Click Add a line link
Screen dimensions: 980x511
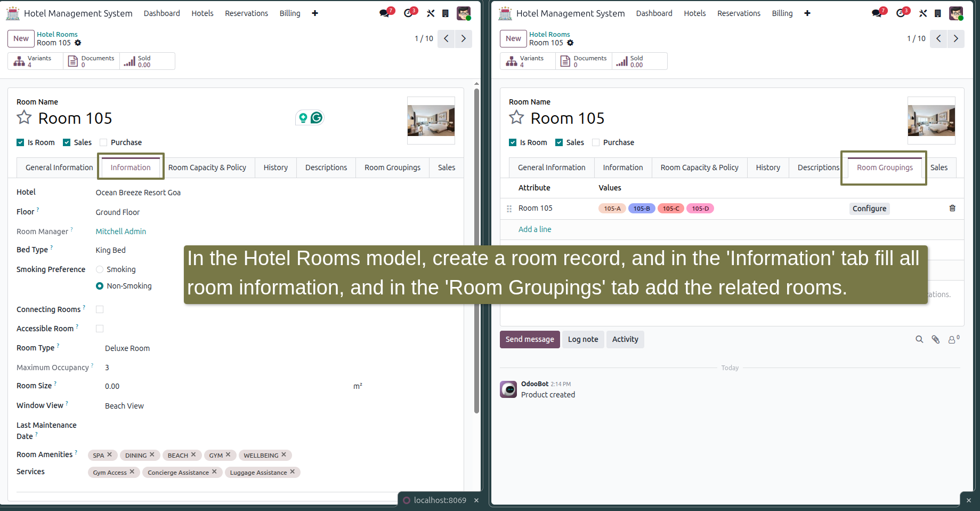click(535, 229)
